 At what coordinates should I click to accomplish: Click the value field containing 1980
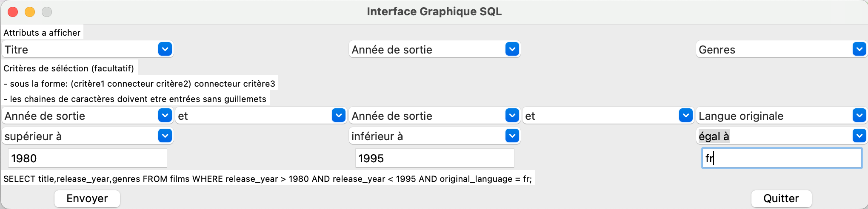click(87, 158)
